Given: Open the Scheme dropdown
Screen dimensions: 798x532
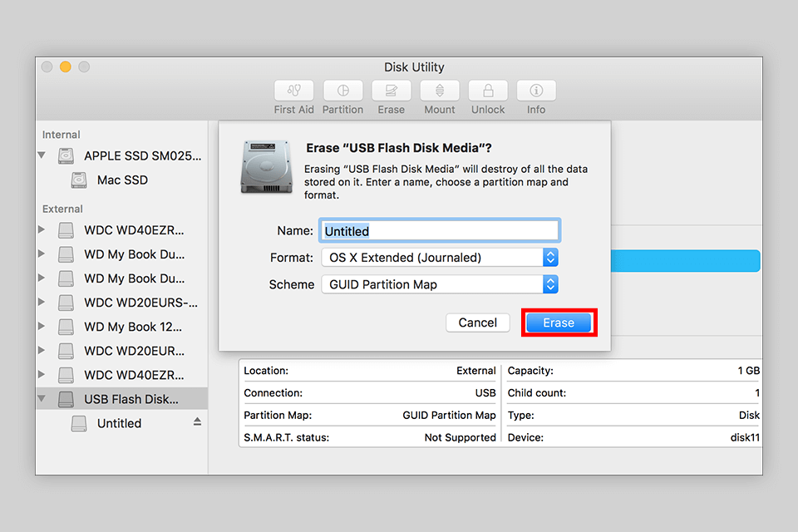Looking at the screenshot, I should pyautogui.click(x=439, y=284).
